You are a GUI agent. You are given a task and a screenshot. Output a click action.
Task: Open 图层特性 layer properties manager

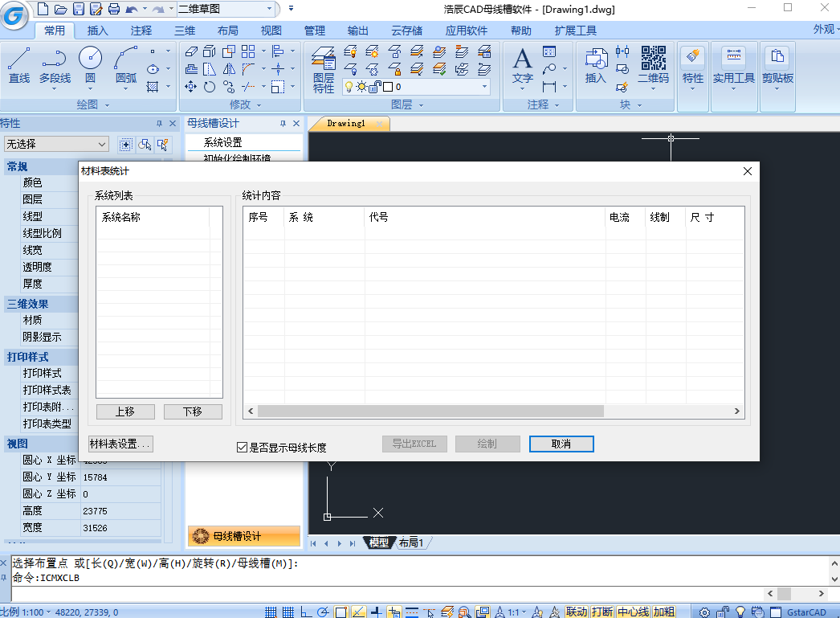323,70
